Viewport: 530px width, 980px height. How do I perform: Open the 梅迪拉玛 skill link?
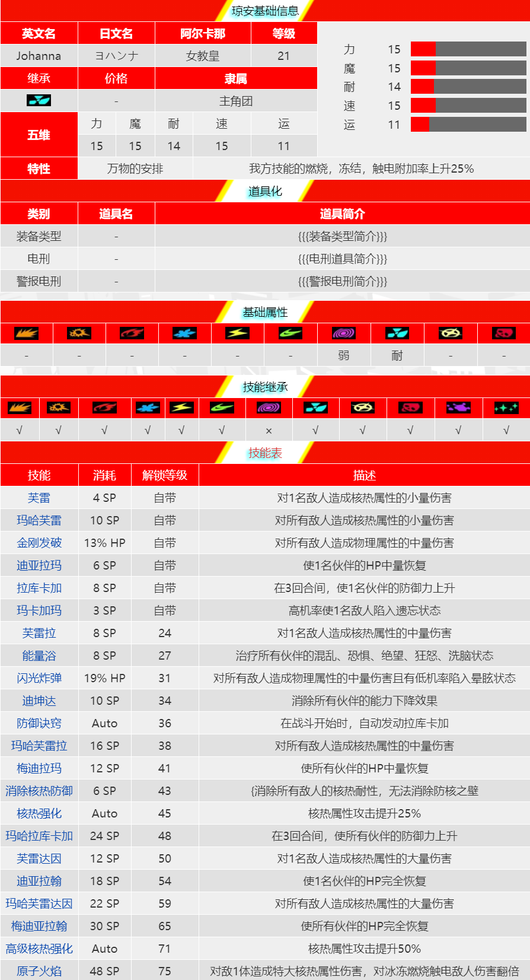39,768
